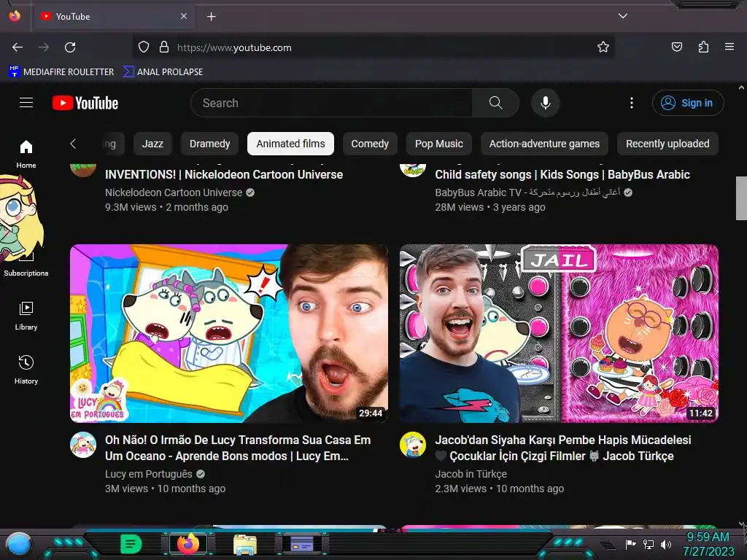Open the purple window app in taskbar

point(302,543)
